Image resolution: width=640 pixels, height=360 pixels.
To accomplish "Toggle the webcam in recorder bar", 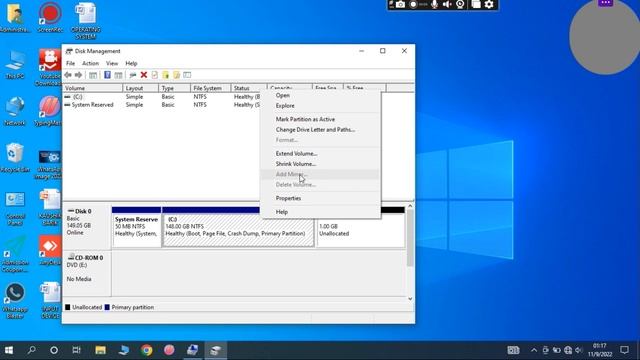I will [460, 4].
